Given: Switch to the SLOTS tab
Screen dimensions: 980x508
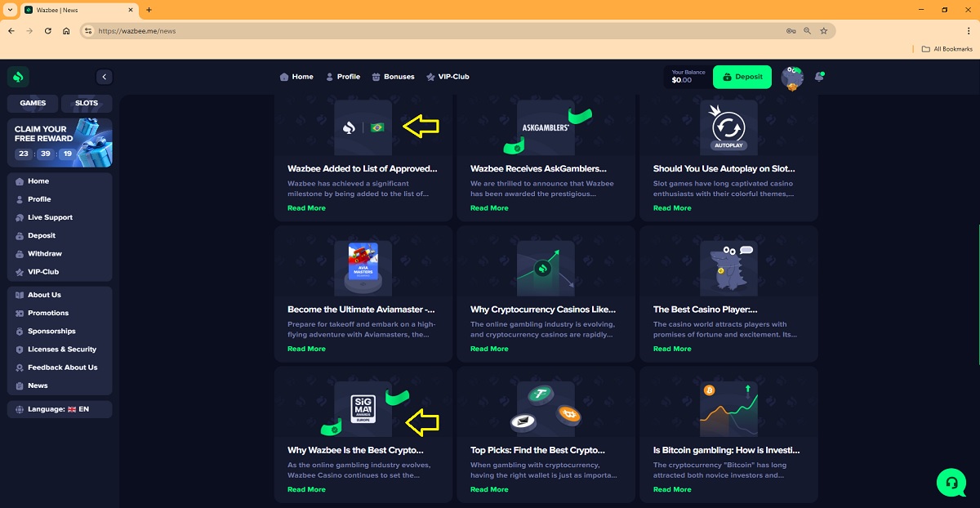Looking at the screenshot, I should click(87, 104).
